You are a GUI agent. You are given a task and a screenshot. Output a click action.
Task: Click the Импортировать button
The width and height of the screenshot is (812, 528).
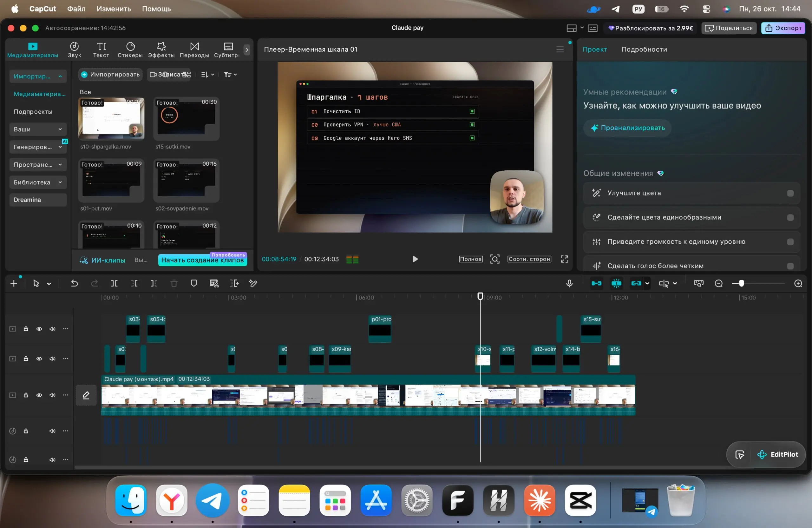click(110, 74)
